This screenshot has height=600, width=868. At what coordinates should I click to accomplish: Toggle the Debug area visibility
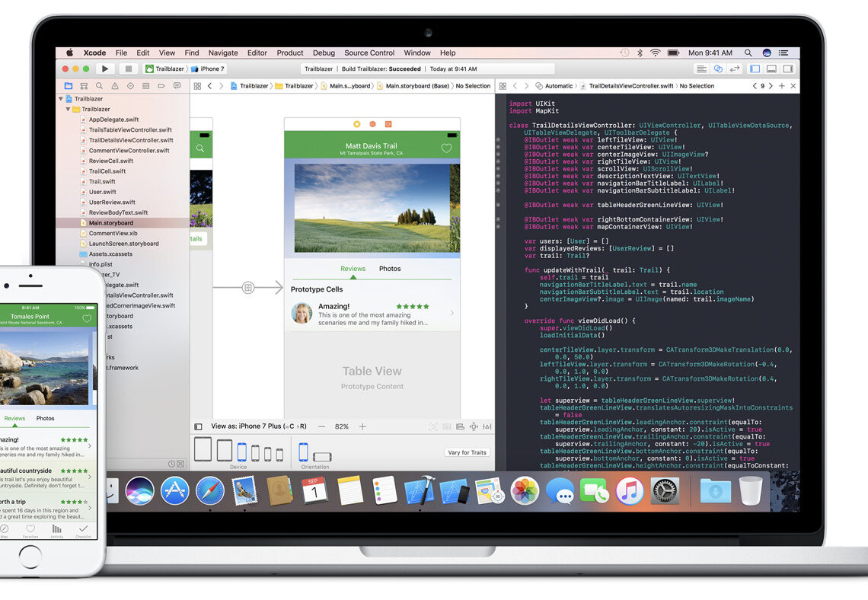pyautogui.click(x=771, y=69)
